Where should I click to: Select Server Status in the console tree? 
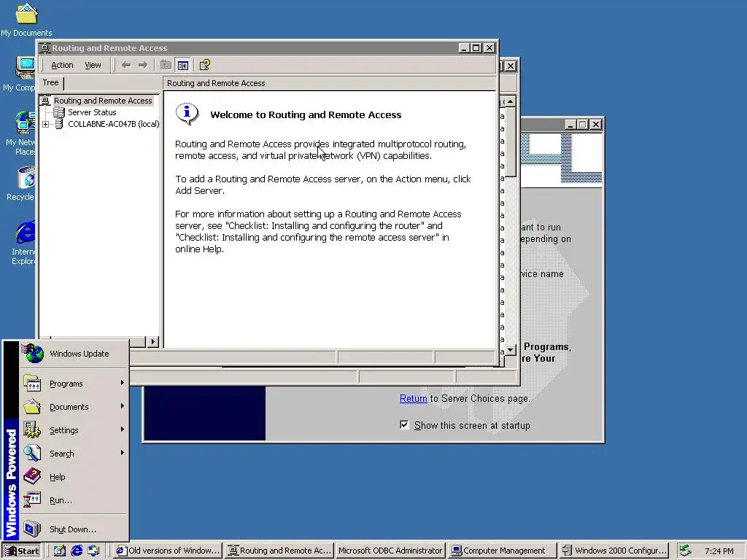[92, 112]
